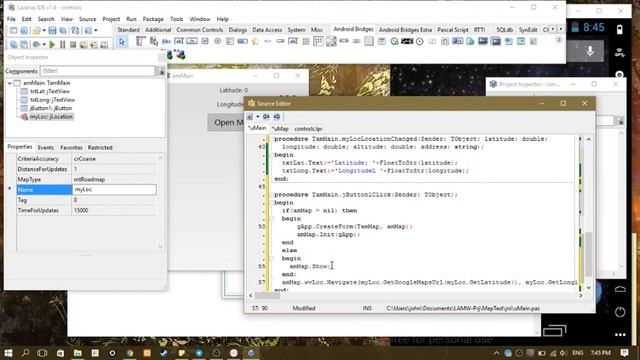Save the current unit via floppy icon

coord(52,31)
